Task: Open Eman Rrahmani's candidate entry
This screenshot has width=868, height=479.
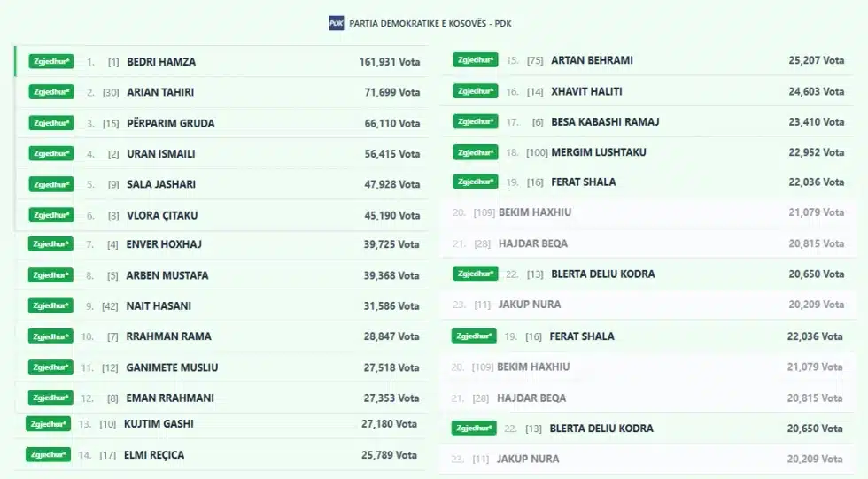Action: [171, 398]
